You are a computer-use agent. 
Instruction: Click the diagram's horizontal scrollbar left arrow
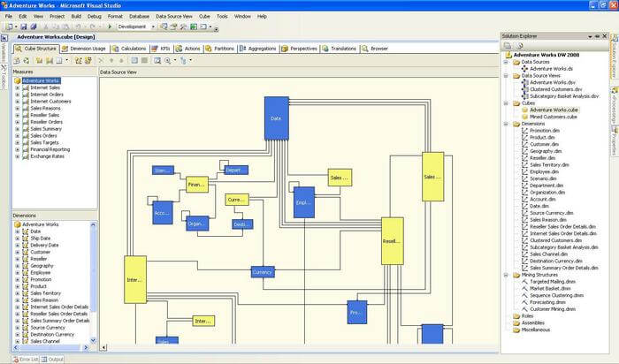(103, 347)
